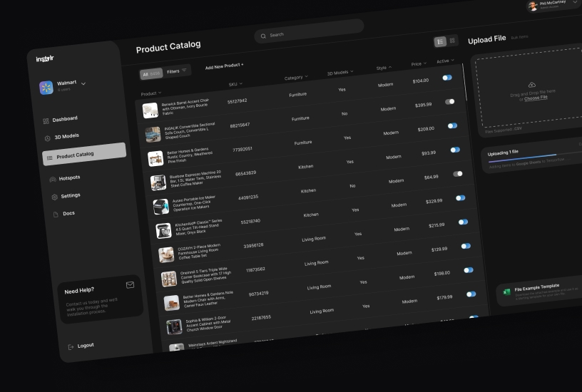Click the Walmart store logo icon

pyautogui.click(x=46, y=88)
